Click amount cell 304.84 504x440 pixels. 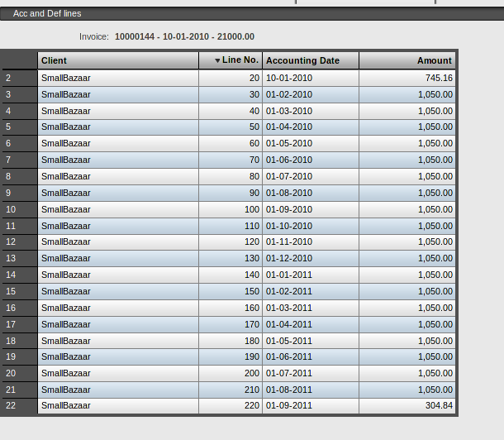pos(407,405)
